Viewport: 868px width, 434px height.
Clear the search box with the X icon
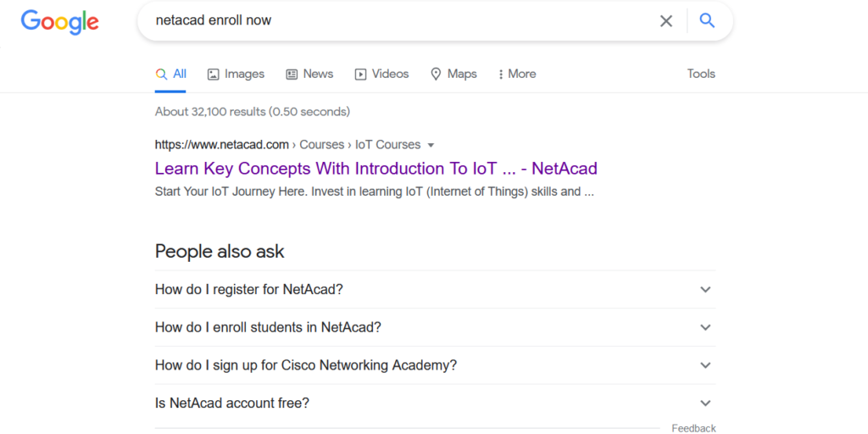[666, 21]
